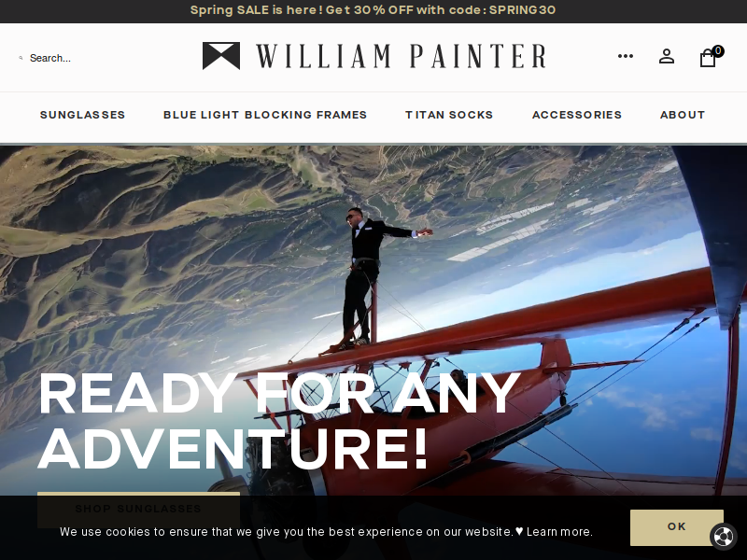Follow the Learn more cookie link
The height and width of the screenshot is (560, 747).
point(559,531)
